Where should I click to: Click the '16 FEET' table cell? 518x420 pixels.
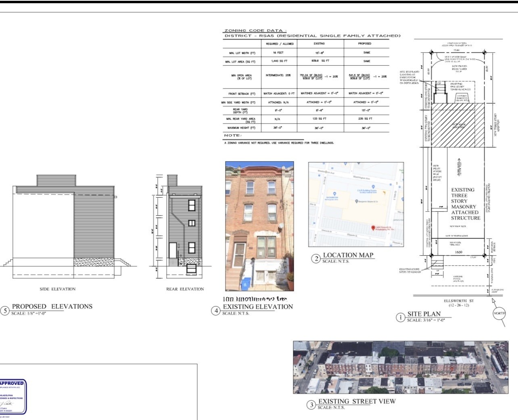click(x=279, y=53)
